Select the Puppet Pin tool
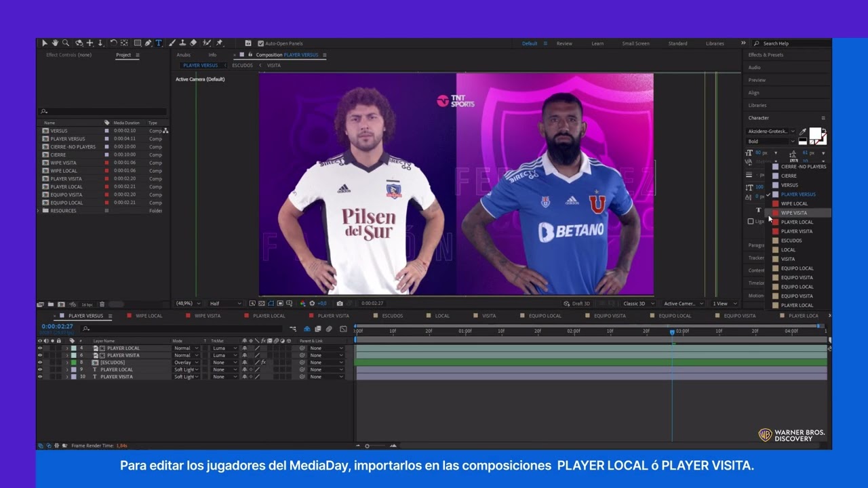868x488 pixels. (x=219, y=43)
